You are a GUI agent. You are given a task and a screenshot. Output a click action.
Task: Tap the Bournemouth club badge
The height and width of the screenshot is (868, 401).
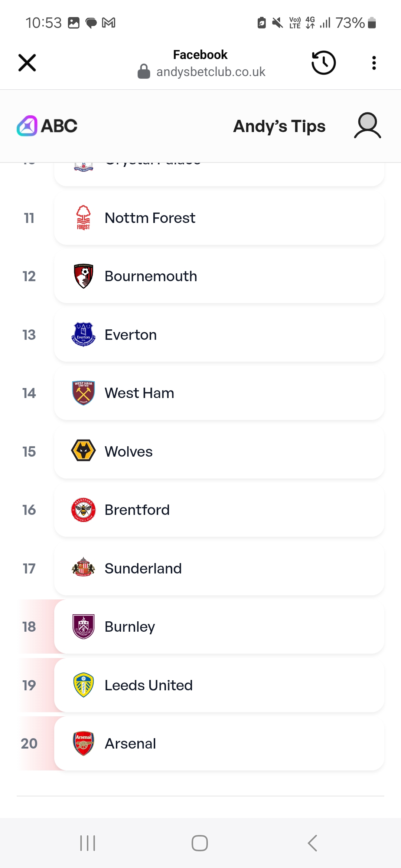(x=84, y=276)
